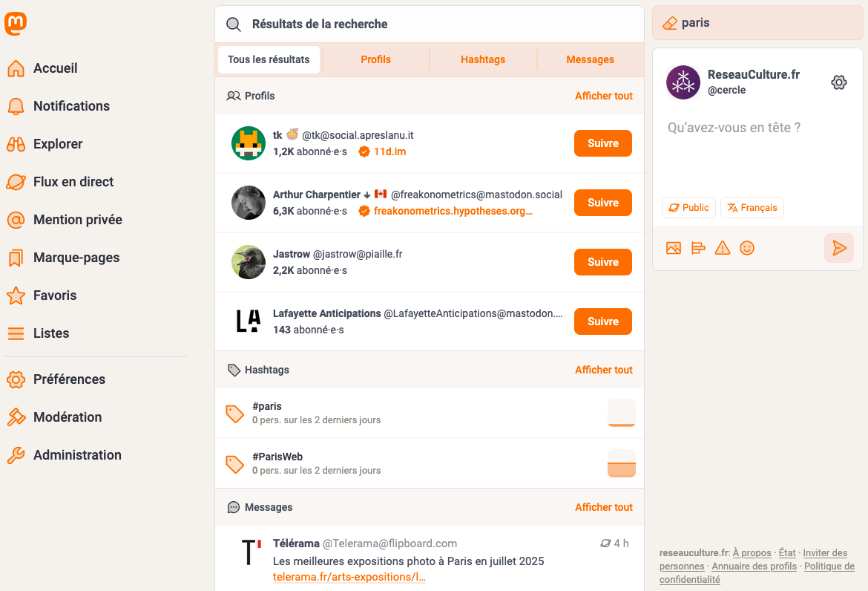Clear search with eraser icon
868x591 pixels.
coord(670,23)
